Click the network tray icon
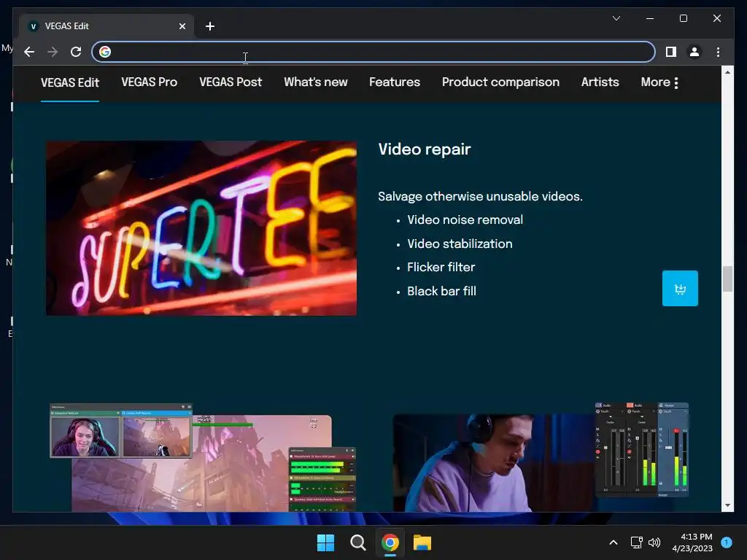Image resolution: width=747 pixels, height=560 pixels. (x=636, y=542)
